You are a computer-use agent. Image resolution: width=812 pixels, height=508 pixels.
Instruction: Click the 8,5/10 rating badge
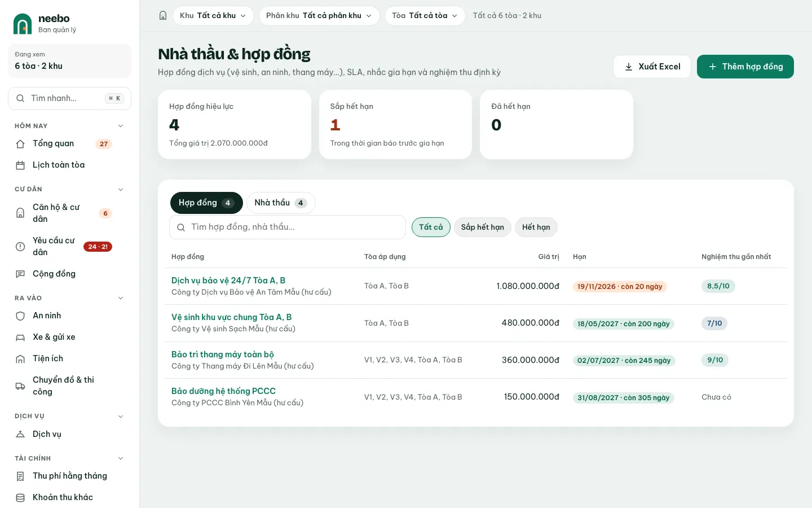(718, 286)
